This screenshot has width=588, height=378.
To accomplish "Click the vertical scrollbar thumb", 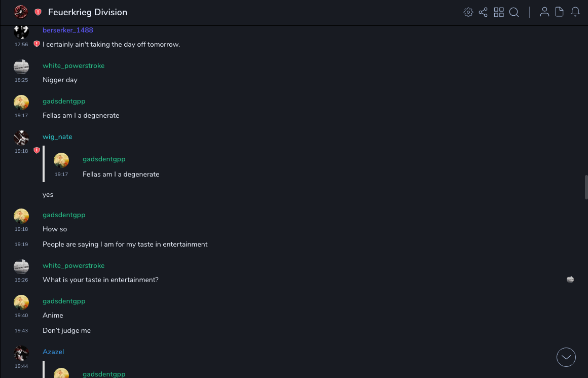I will (x=586, y=187).
